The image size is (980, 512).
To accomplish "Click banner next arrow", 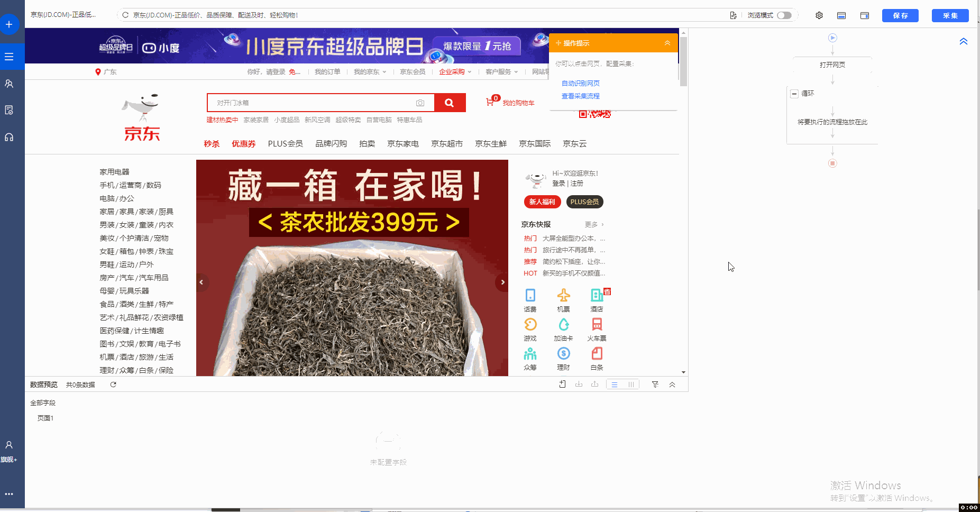I will [x=502, y=282].
